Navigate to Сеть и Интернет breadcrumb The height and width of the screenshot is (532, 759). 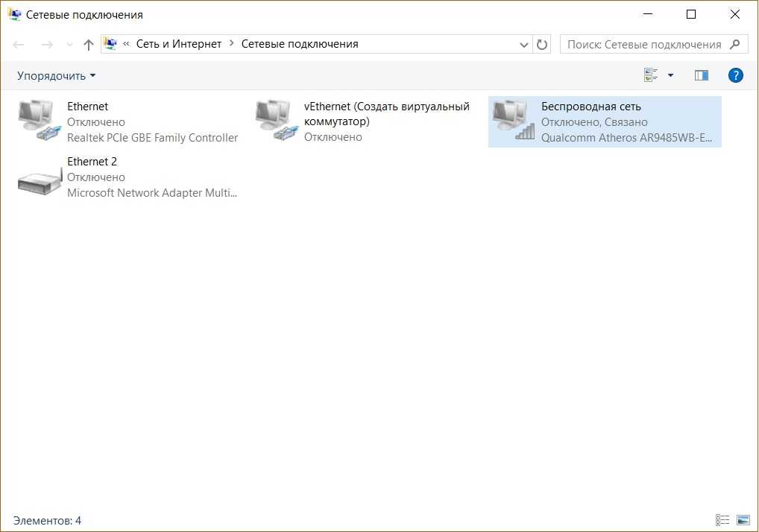pyautogui.click(x=179, y=44)
